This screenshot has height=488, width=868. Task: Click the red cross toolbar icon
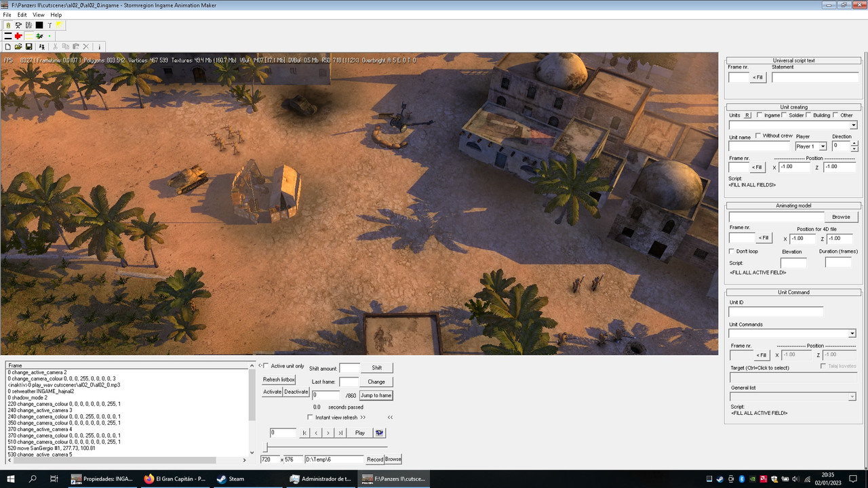pyautogui.click(x=18, y=36)
